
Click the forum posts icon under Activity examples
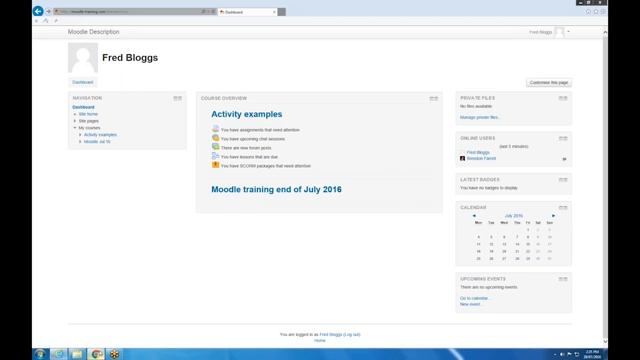click(216, 147)
